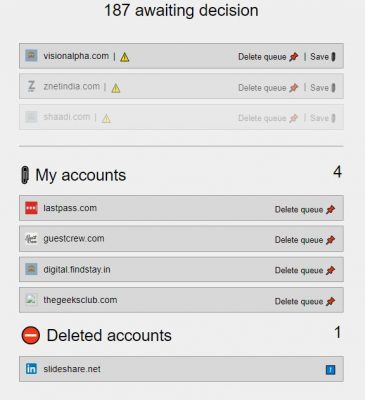
Task: Queue digital.findstay.in for deletion
Action: pyautogui.click(x=305, y=270)
